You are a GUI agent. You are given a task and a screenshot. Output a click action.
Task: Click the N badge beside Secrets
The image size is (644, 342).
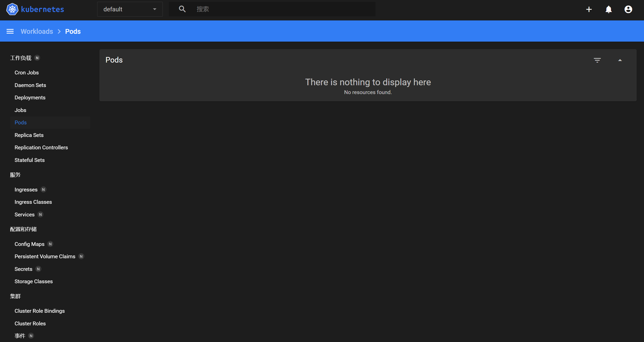coord(38,269)
